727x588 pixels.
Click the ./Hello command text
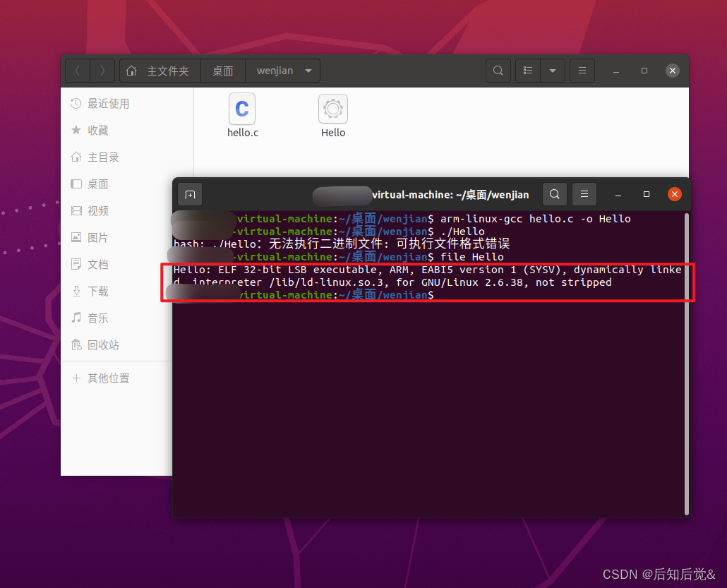(462, 232)
